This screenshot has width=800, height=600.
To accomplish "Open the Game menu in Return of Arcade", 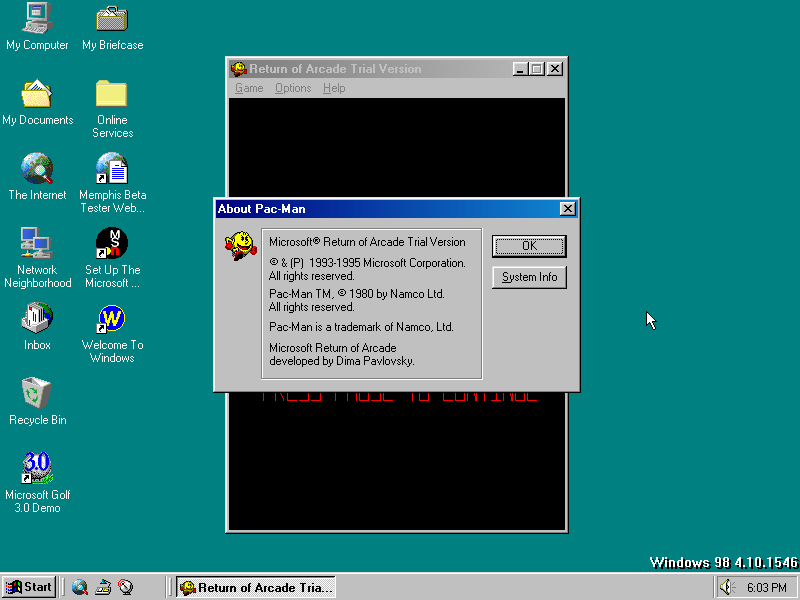I will click(x=249, y=88).
